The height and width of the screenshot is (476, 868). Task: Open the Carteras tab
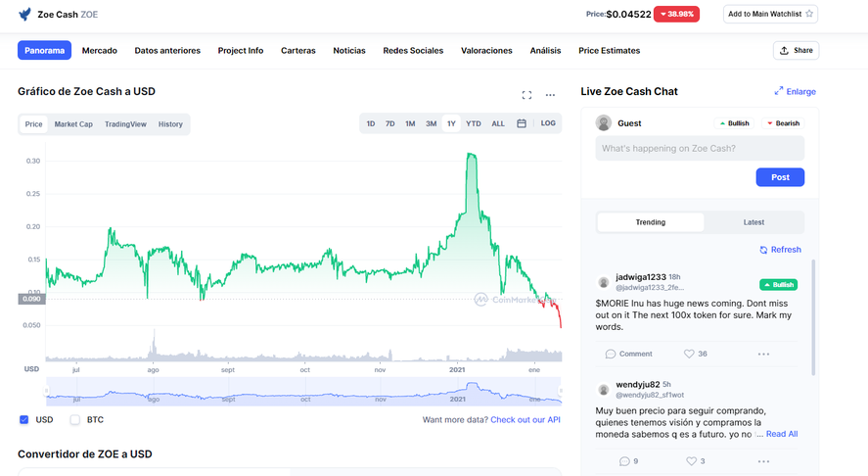[297, 50]
